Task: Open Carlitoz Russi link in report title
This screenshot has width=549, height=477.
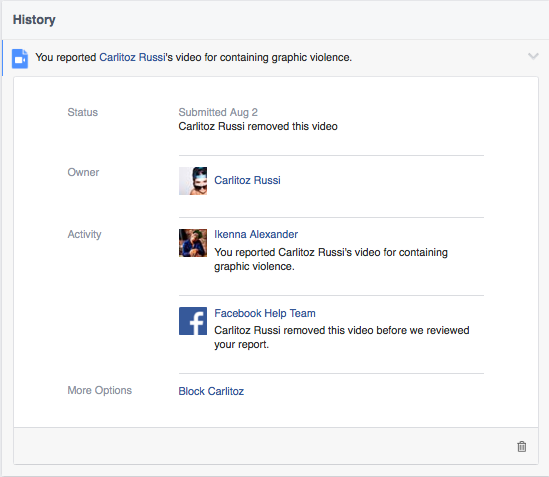Action: click(132, 57)
